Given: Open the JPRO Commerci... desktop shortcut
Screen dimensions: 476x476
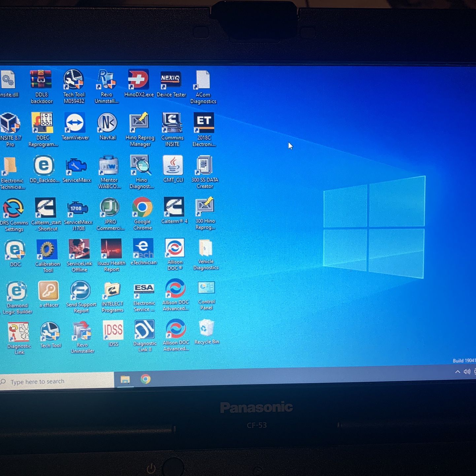Looking at the screenshot, I should click(x=110, y=208).
